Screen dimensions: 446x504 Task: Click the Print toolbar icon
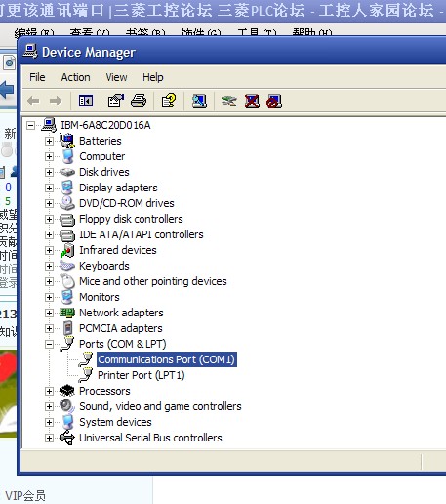tap(139, 101)
